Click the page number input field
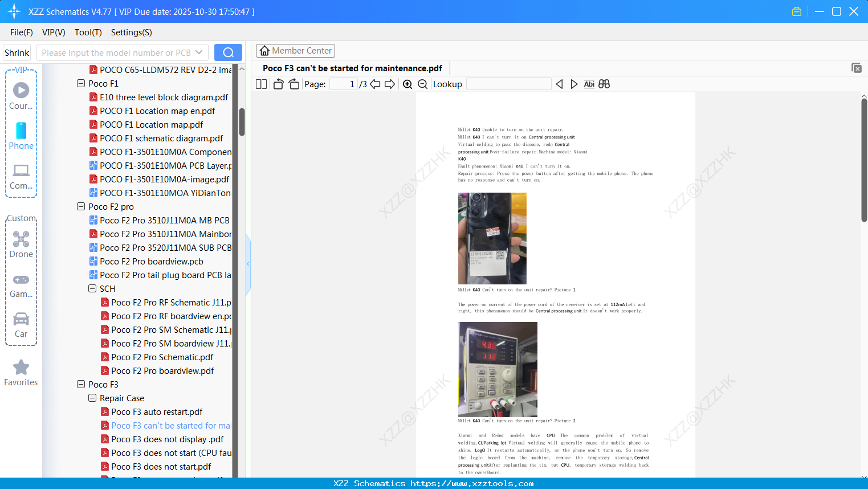Viewport: 868px width, 489px height. pos(344,84)
